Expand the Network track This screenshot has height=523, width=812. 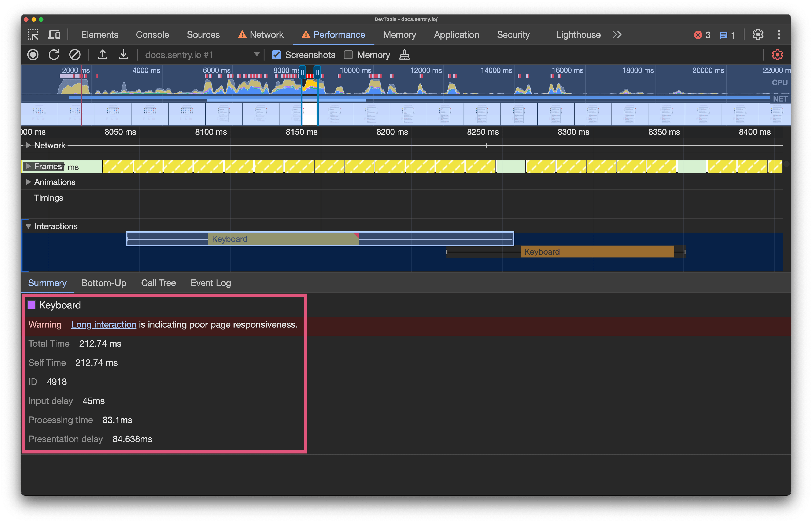(x=29, y=145)
